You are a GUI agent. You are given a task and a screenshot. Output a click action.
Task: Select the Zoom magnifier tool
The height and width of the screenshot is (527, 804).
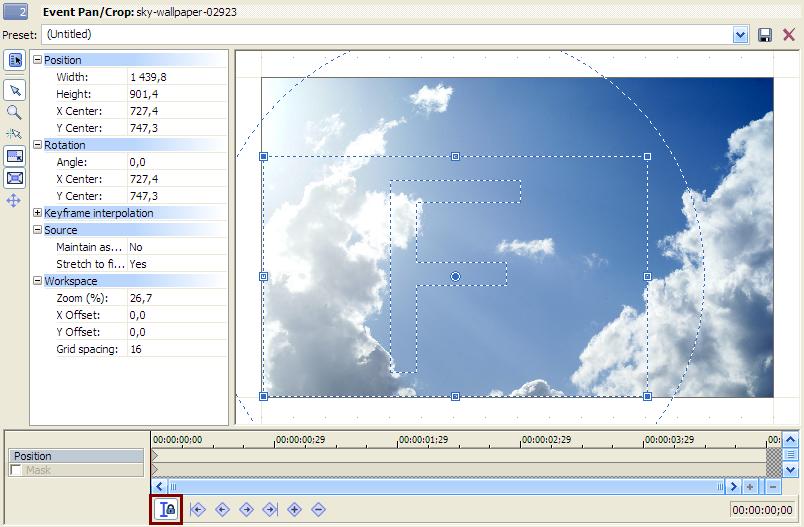(x=15, y=112)
